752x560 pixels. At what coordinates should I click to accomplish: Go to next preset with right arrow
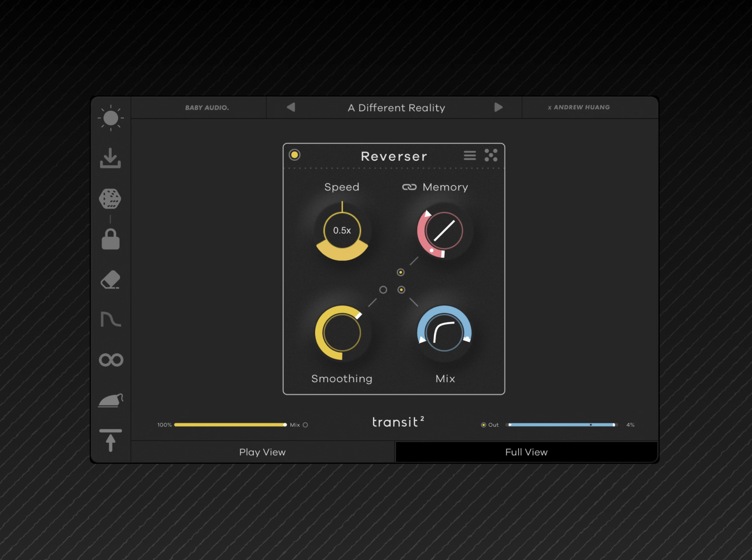click(498, 107)
